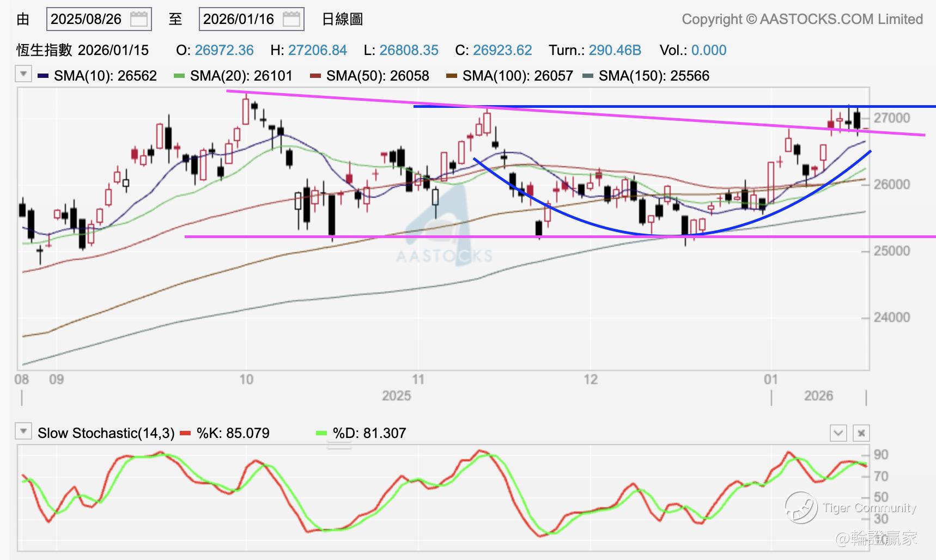The image size is (936, 560).
Task: Click the 26000 price axis label
Action: 892,184
